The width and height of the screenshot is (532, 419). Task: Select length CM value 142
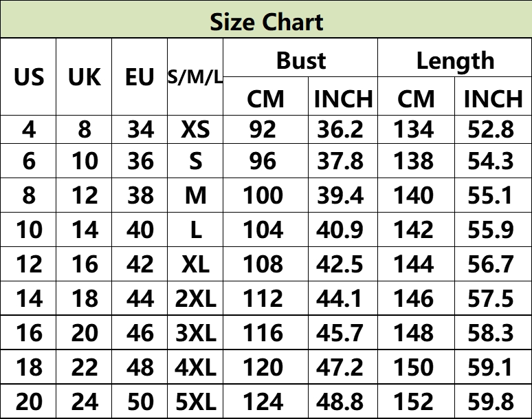(417, 230)
